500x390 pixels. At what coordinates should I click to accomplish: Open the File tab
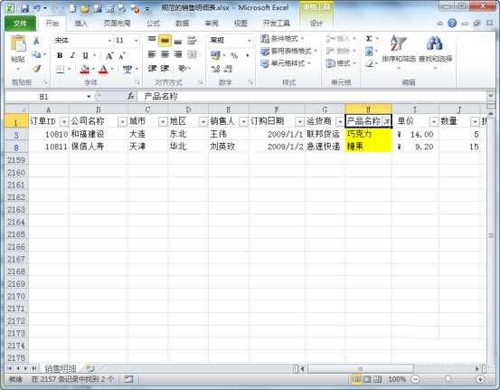[20, 23]
